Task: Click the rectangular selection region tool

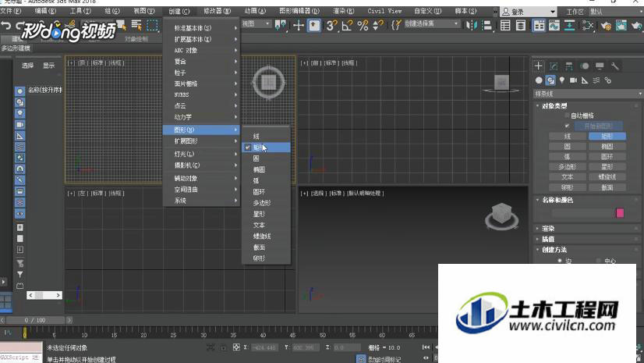Action: tap(152, 26)
